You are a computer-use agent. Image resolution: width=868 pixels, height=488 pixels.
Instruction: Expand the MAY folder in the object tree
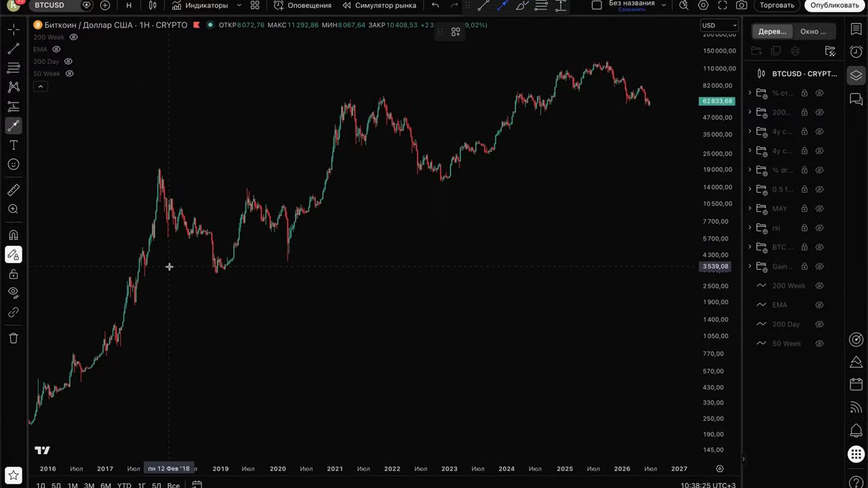pos(750,209)
